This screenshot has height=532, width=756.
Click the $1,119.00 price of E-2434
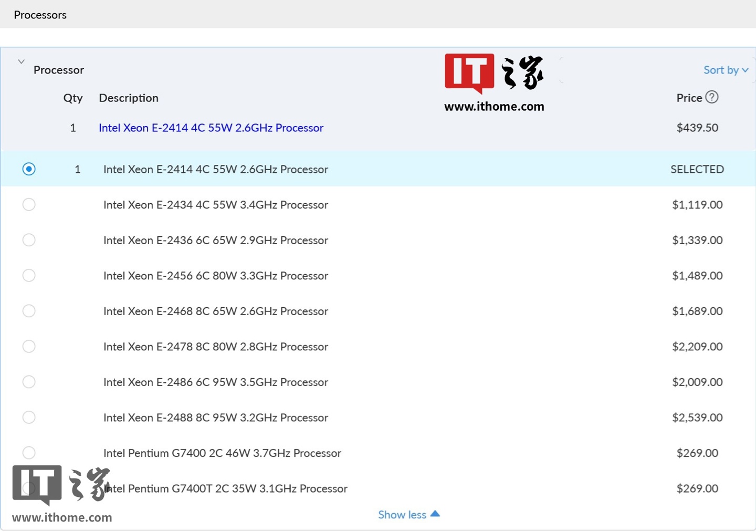tap(697, 205)
